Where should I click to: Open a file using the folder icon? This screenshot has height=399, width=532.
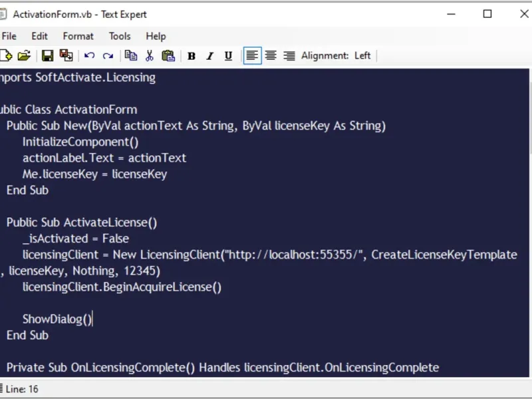tap(24, 55)
